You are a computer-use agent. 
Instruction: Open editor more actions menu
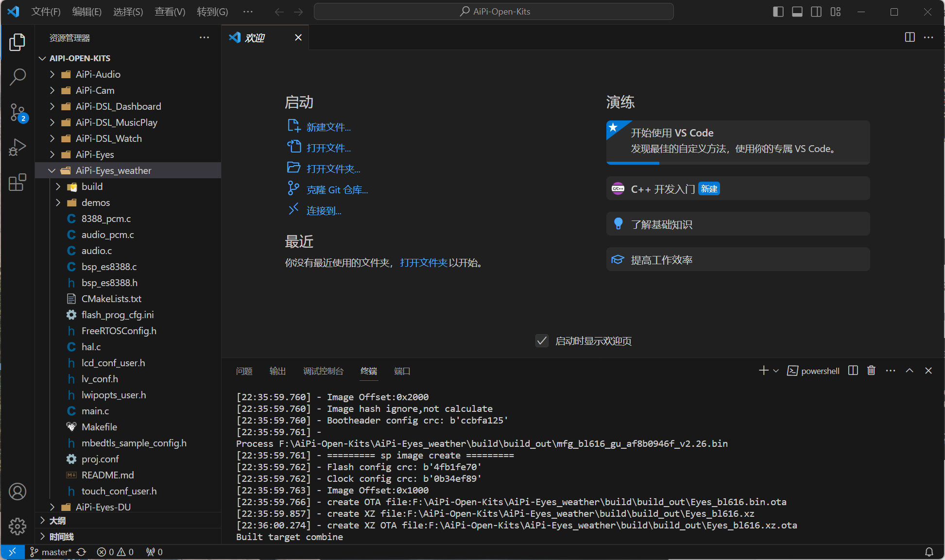point(928,37)
